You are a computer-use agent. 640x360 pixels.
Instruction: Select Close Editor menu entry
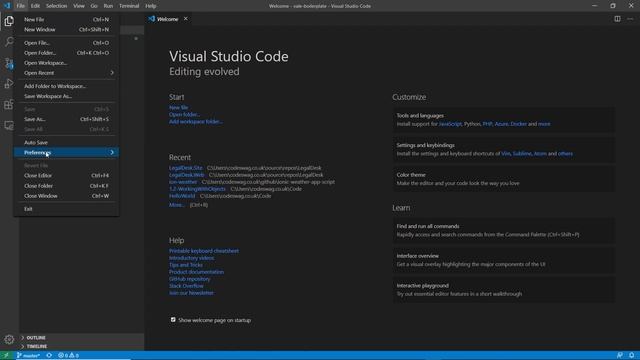(66, 176)
